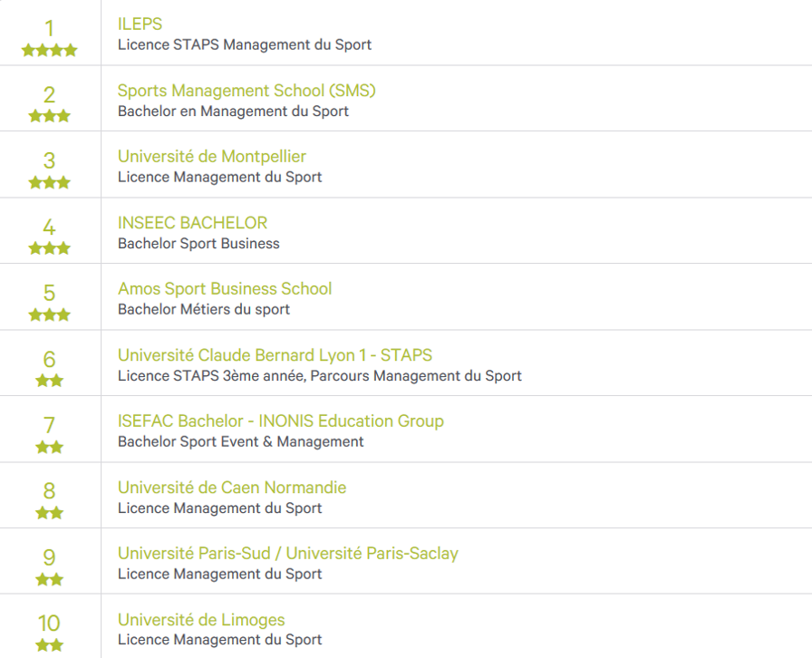Click the two-star rating under rank 6
The width and height of the screenshot is (812, 658).
click(x=49, y=381)
